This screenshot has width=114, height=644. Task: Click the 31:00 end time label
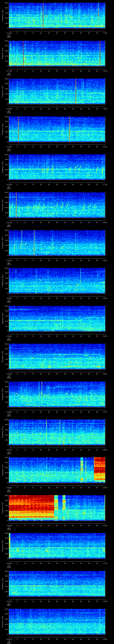coord(105,564)
